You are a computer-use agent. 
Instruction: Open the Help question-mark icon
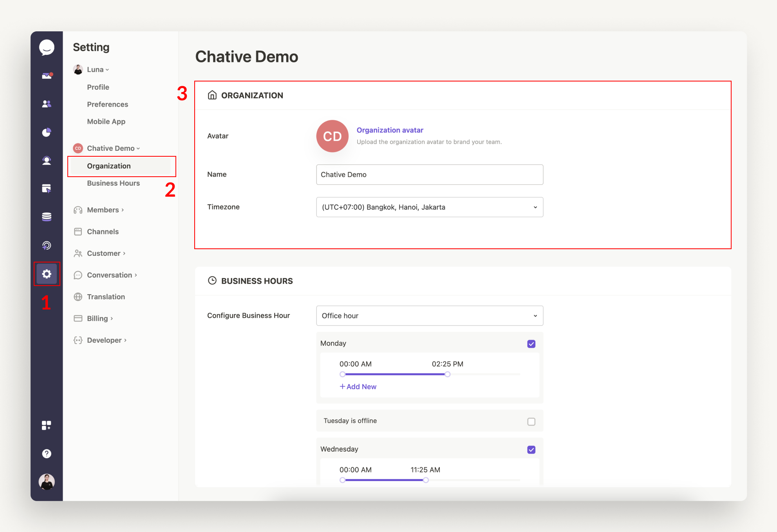[x=47, y=453]
